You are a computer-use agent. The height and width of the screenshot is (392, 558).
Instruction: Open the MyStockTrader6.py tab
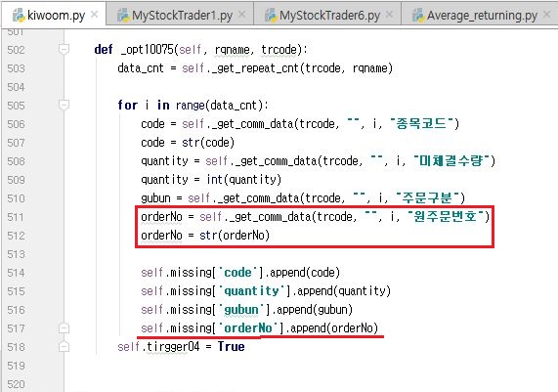coord(328,16)
